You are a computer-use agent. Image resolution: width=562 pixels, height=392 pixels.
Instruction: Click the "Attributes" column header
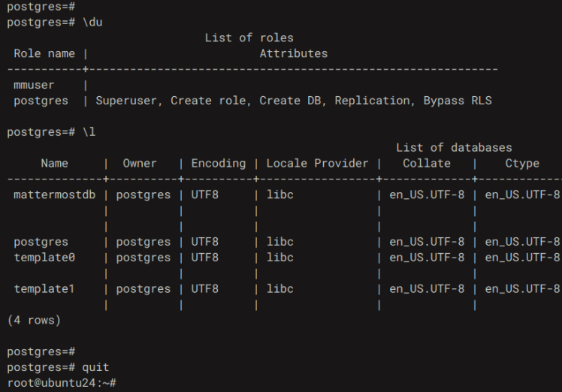click(293, 54)
